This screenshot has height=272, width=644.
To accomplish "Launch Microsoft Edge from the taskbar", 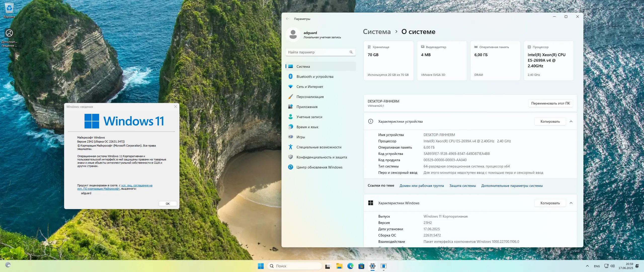I will click(350, 266).
